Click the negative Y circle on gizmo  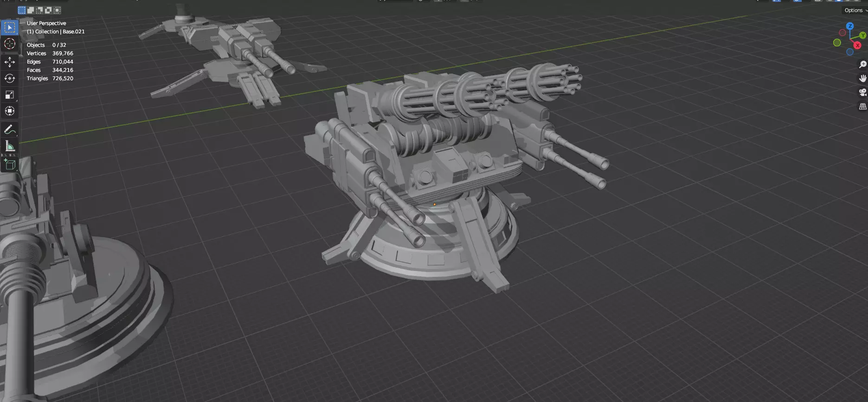pos(837,43)
